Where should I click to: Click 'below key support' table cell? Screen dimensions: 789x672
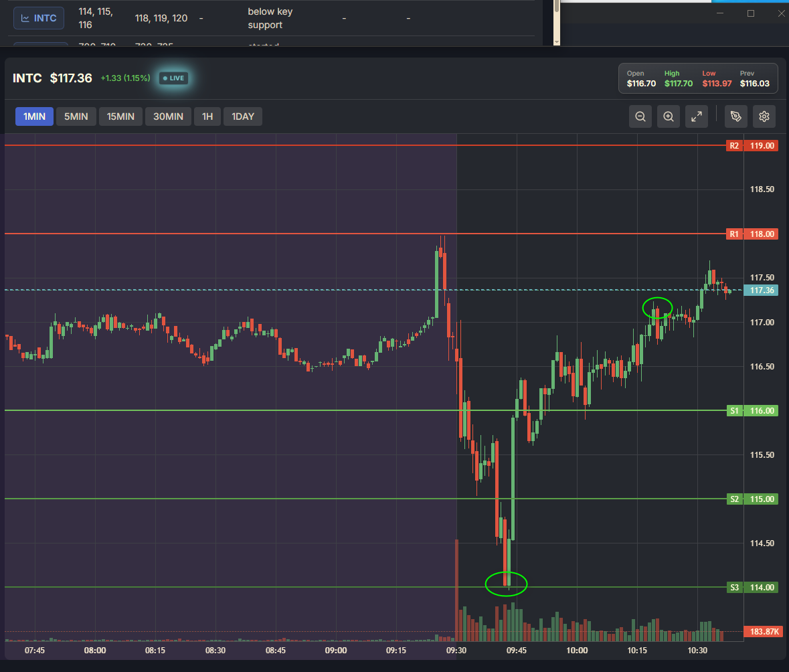pos(270,18)
